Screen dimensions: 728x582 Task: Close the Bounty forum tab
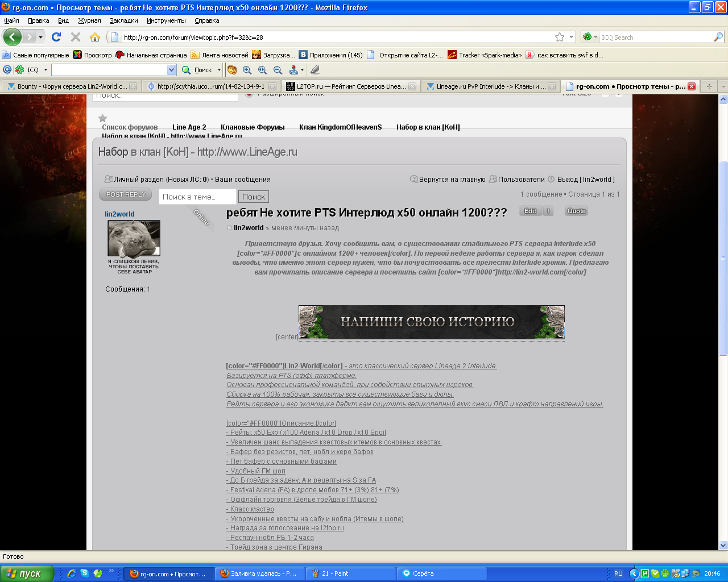pos(133,86)
